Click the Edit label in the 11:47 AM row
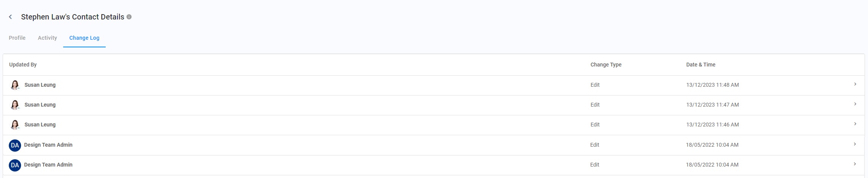868x178 pixels. (x=595, y=105)
